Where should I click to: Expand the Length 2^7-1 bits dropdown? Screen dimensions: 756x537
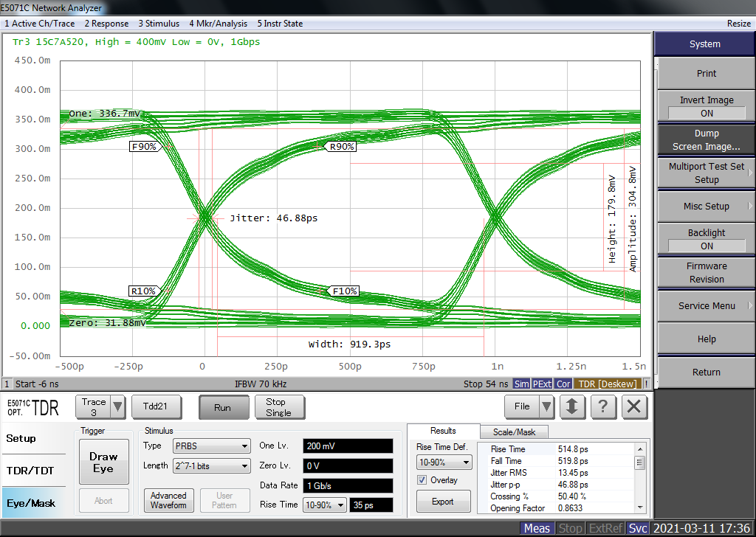(211, 466)
